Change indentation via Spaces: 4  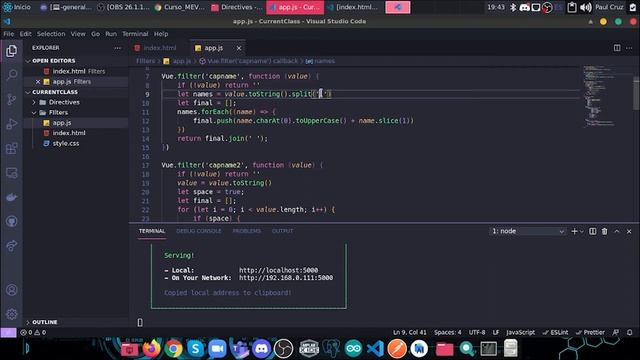coord(448,333)
